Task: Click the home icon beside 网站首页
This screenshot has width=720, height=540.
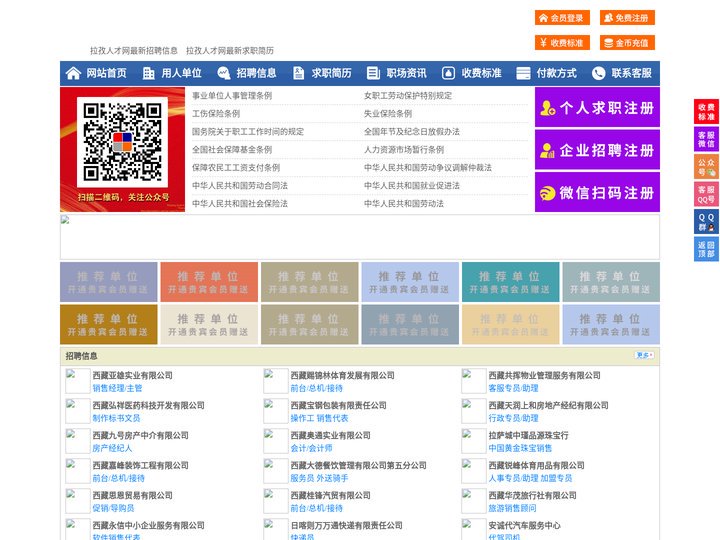Action: 73,73
